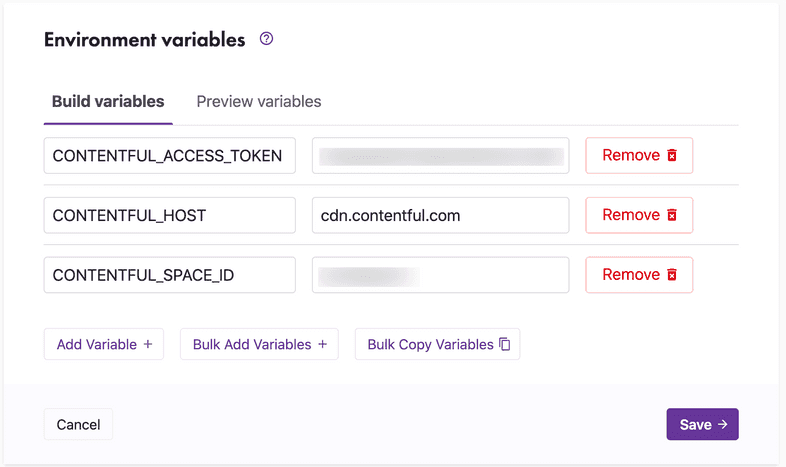Click the Add Variable button text
This screenshot has width=786, height=467.
coord(97,344)
